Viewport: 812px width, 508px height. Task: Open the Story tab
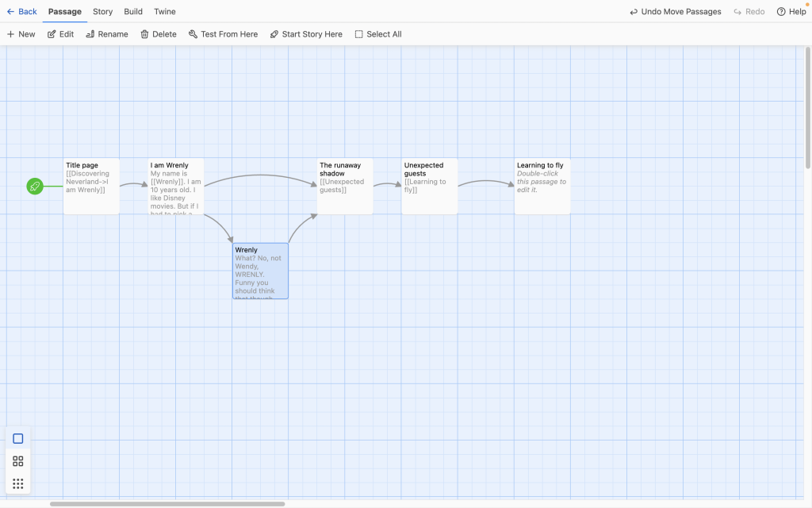(x=102, y=12)
